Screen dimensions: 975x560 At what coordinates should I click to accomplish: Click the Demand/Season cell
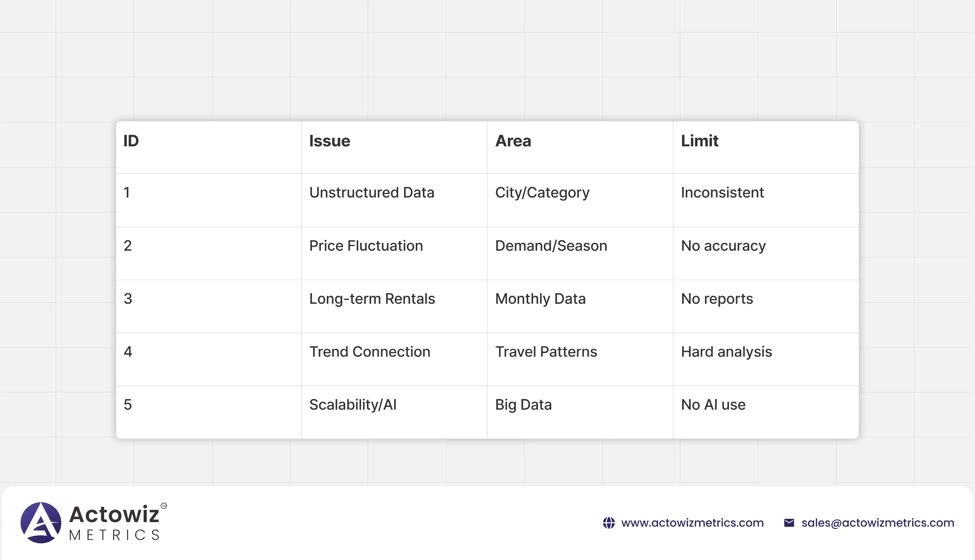tap(551, 246)
